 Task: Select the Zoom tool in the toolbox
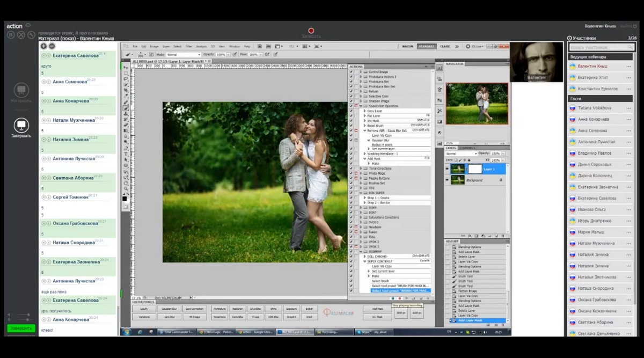(126, 189)
